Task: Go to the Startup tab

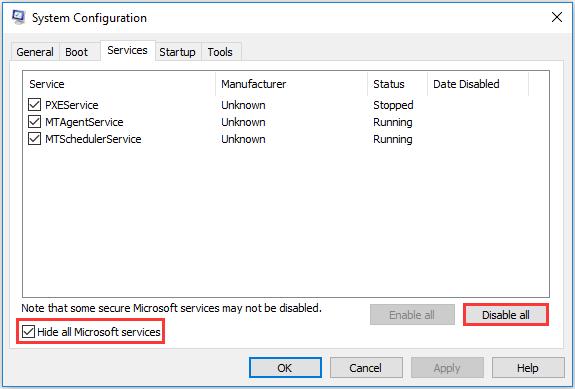Action: pos(177,52)
